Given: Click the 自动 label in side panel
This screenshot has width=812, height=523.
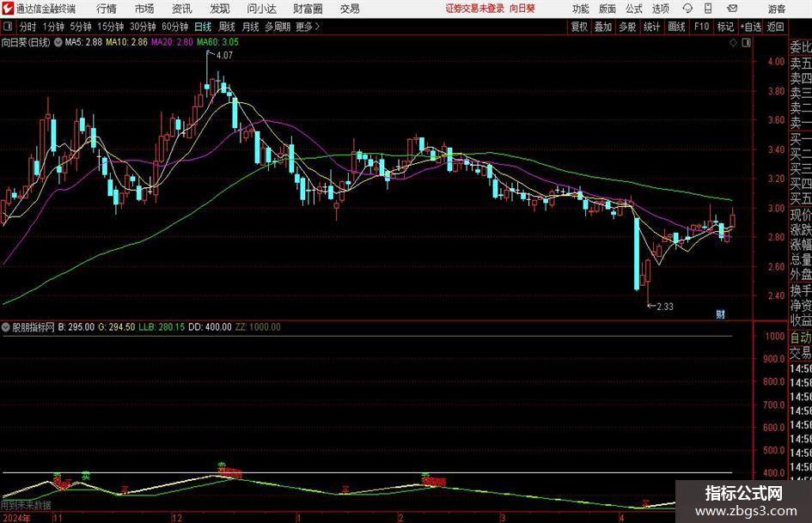Looking at the screenshot, I should [801, 338].
